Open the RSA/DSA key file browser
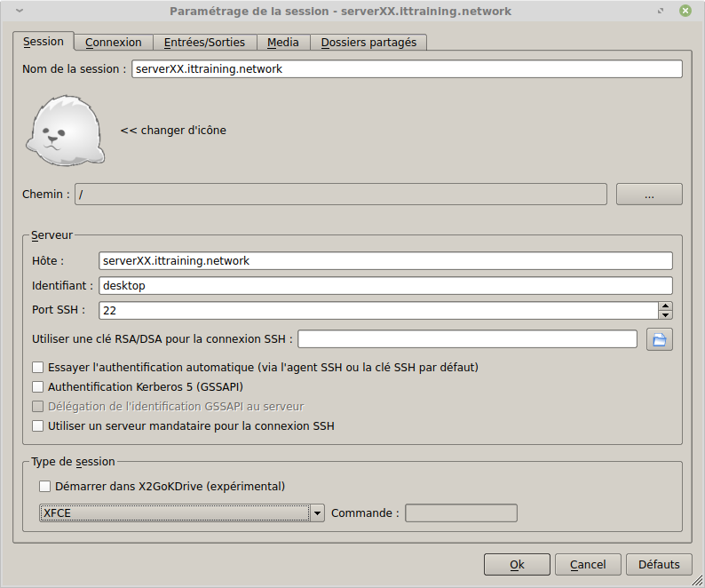Image resolution: width=705 pixels, height=588 pixels. (x=659, y=339)
